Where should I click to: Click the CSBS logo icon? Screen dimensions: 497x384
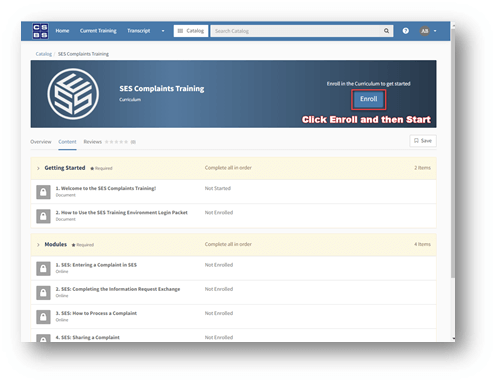click(40, 31)
